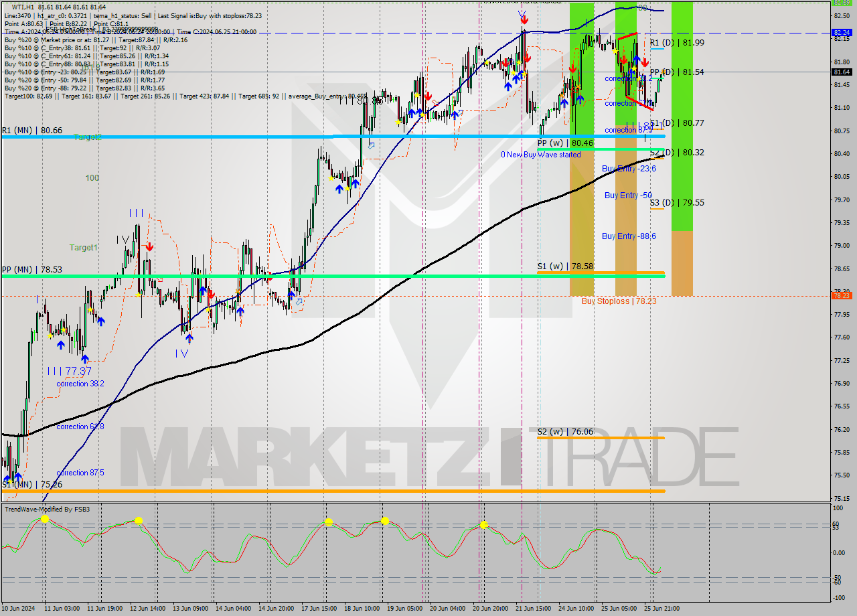Click the 'Buy %10 @ C_Entry61: 81.24' line
857x616 pixels.
(x=86, y=56)
